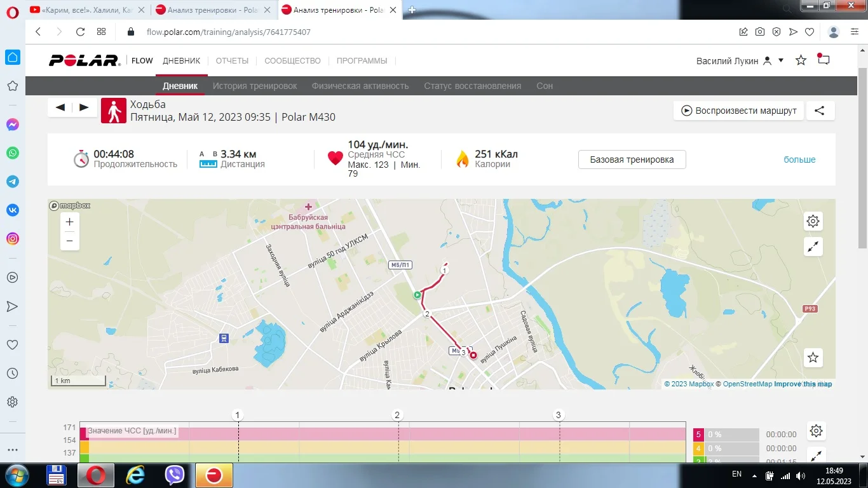Switch to the YouTube browser tab

click(x=86, y=10)
